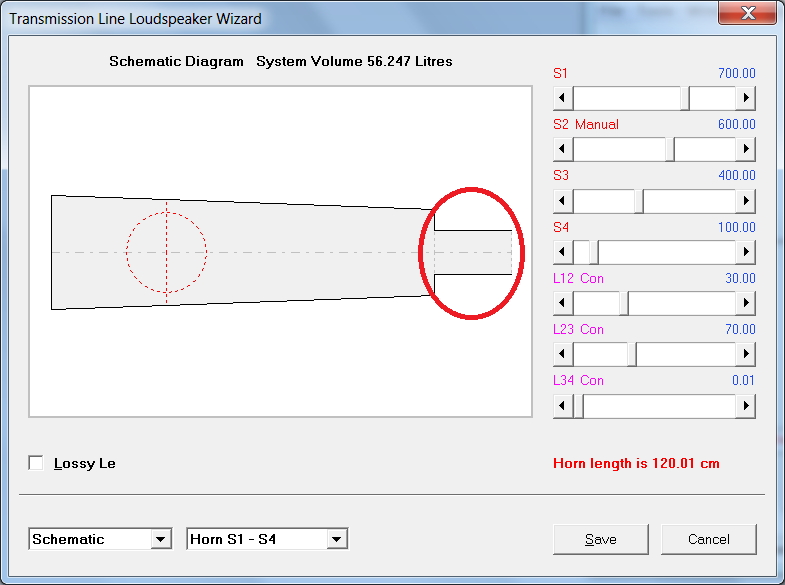Image resolution: width=785 pixels, height=585 pixels.
Task: Enable the Lossy Le checkbox
Action: (x=36, y=463)
